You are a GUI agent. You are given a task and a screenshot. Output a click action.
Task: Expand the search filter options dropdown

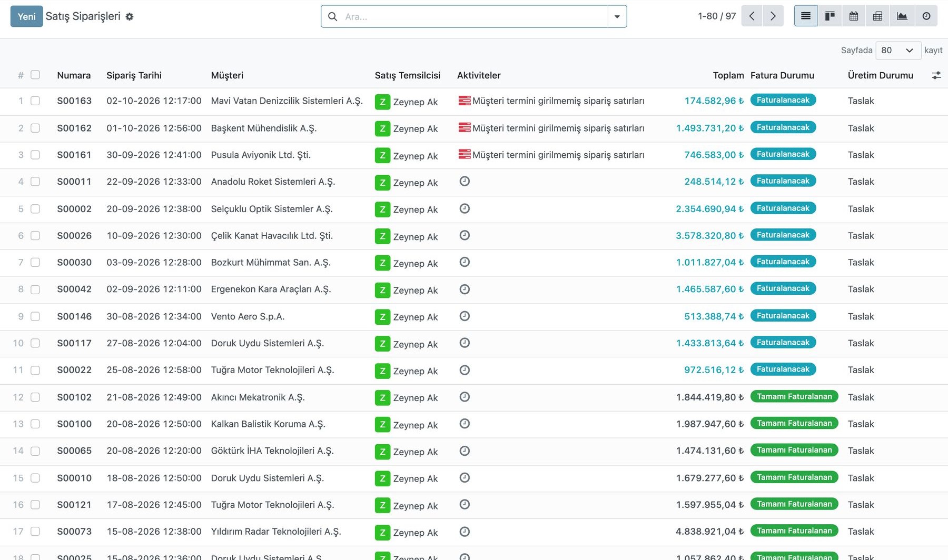617,16
